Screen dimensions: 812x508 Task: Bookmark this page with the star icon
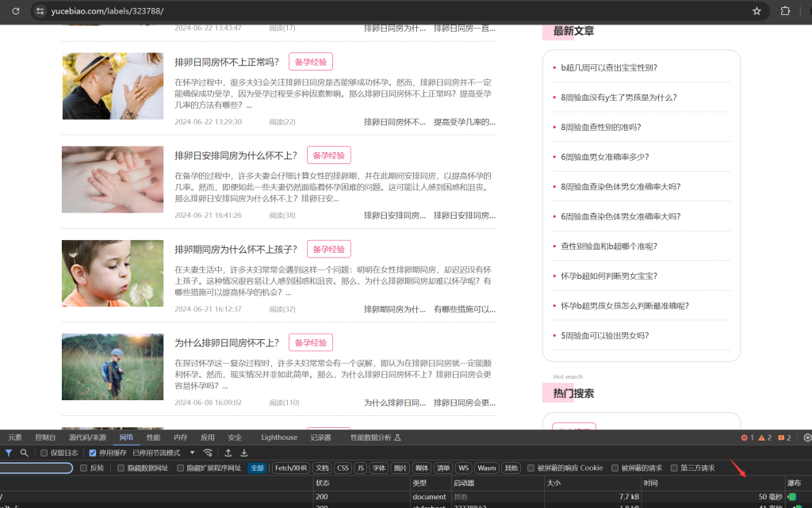pyautogui.click(x=756, y=11)
